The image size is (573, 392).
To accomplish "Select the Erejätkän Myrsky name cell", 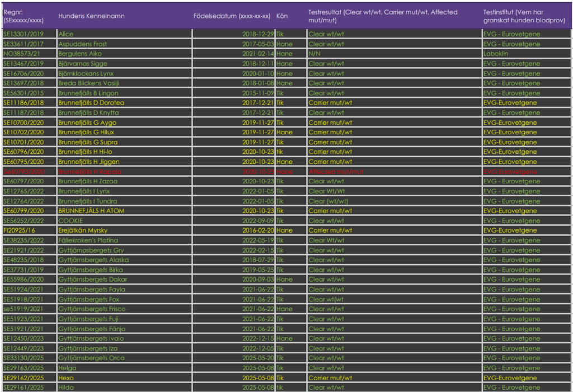I will (x=124, y=230).
